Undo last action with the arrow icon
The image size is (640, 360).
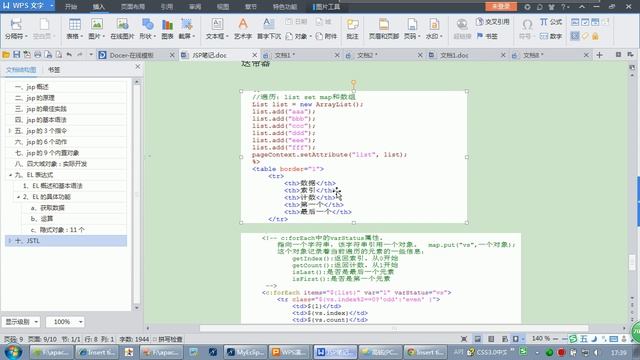69,55
